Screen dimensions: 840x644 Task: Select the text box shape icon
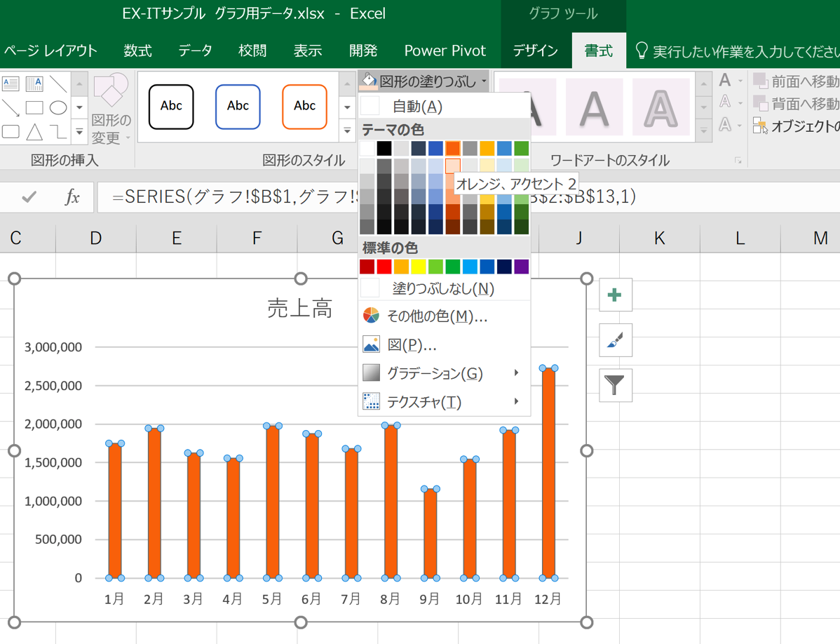pos(11,83)
